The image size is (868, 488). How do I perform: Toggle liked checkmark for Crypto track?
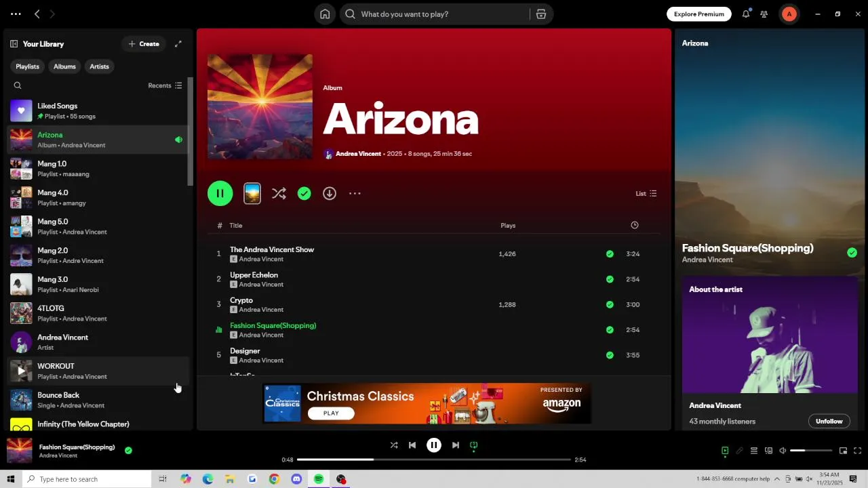click(610, 304)
